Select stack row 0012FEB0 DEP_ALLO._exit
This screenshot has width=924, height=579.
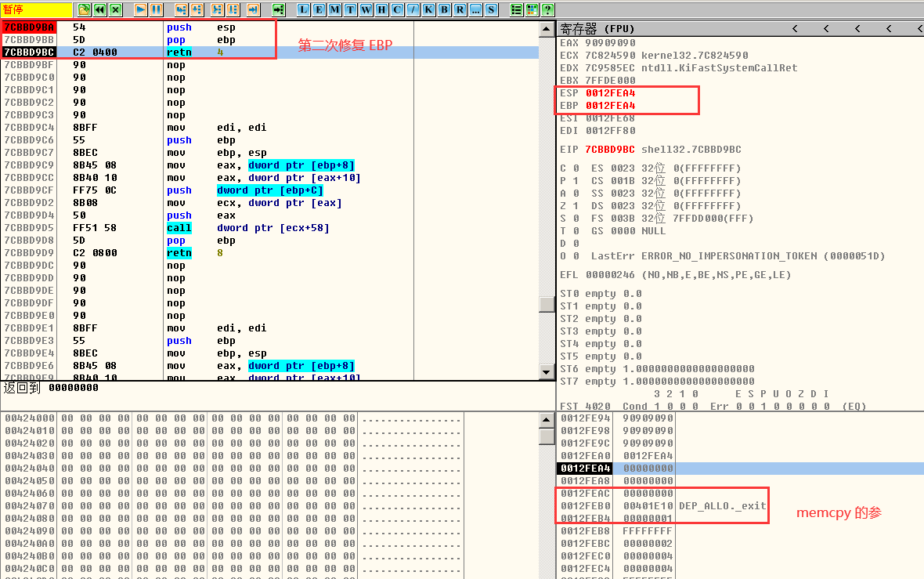(662, 505)
